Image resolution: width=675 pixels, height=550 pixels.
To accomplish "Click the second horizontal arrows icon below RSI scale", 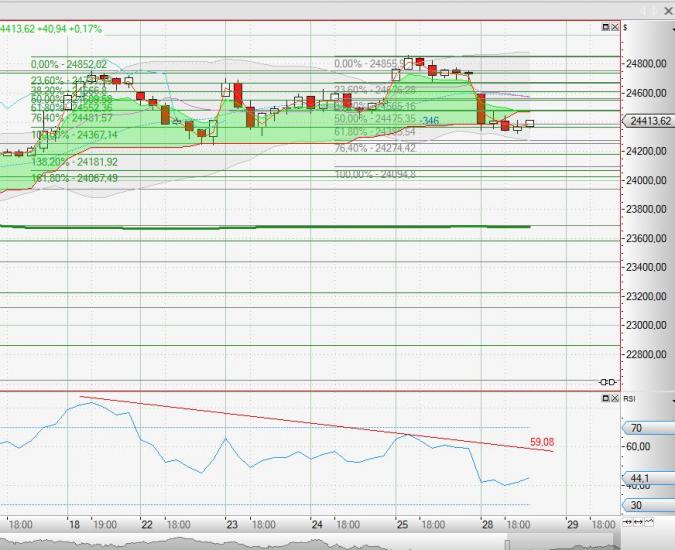I will coord(636,523).
